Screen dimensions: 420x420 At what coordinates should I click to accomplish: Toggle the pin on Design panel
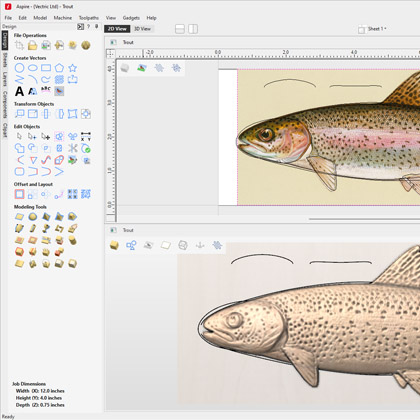(97, 26)
